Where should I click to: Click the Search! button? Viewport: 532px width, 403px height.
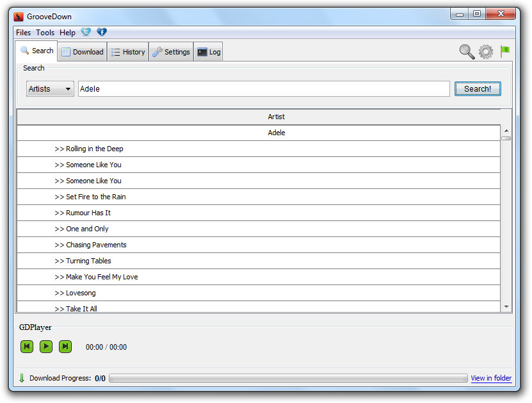pyautogui.click(x=478, y=89)
